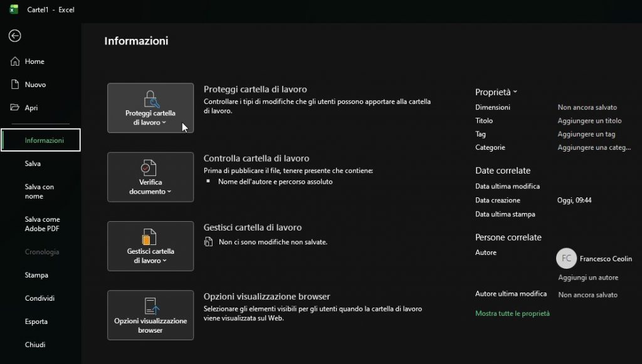Click the Date correlate section heading
Image resolution: width=642 pixels, height=364 pixels.
point(503,170)
